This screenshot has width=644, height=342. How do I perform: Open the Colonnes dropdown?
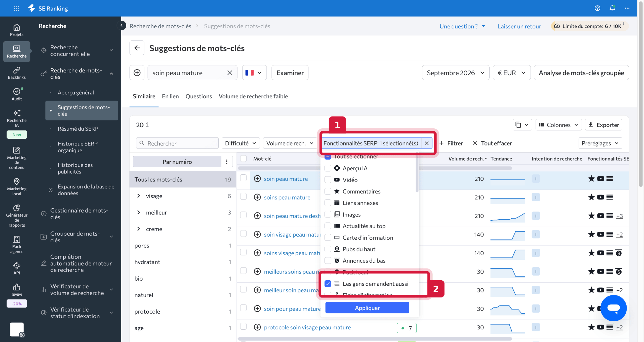[x=558, y=125]
